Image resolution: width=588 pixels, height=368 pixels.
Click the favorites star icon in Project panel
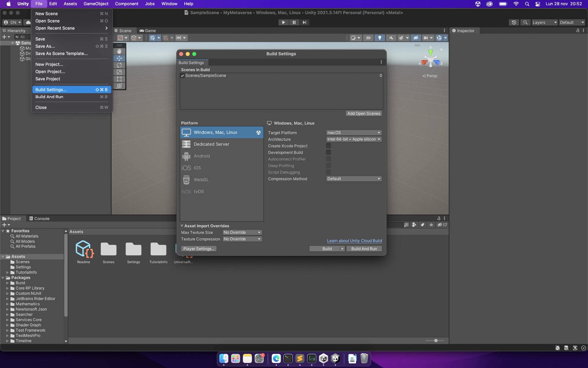[431, 225]
